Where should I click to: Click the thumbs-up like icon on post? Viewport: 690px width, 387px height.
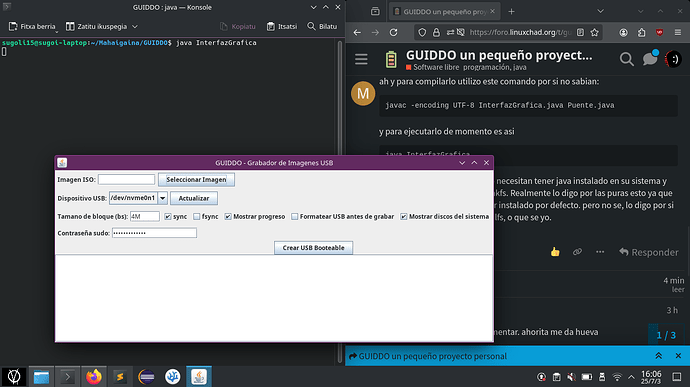tap(555, 252)
